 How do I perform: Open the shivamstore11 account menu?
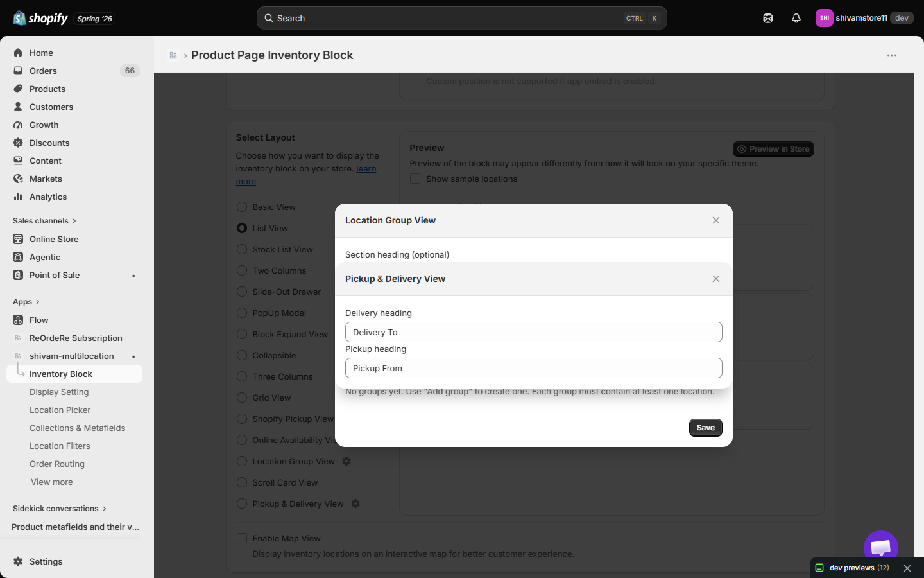click(864, 18)
